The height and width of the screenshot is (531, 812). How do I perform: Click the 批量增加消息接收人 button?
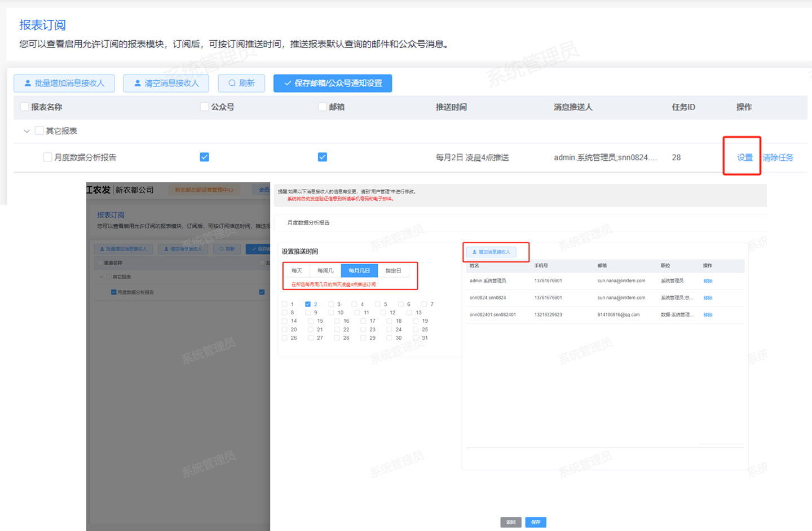(64, 83)
